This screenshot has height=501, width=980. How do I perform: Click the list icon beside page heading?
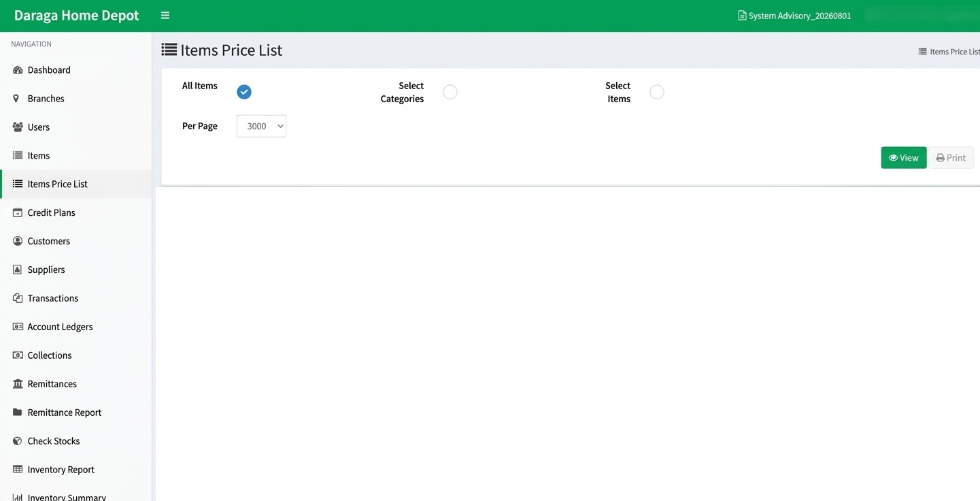pos(169,50)
